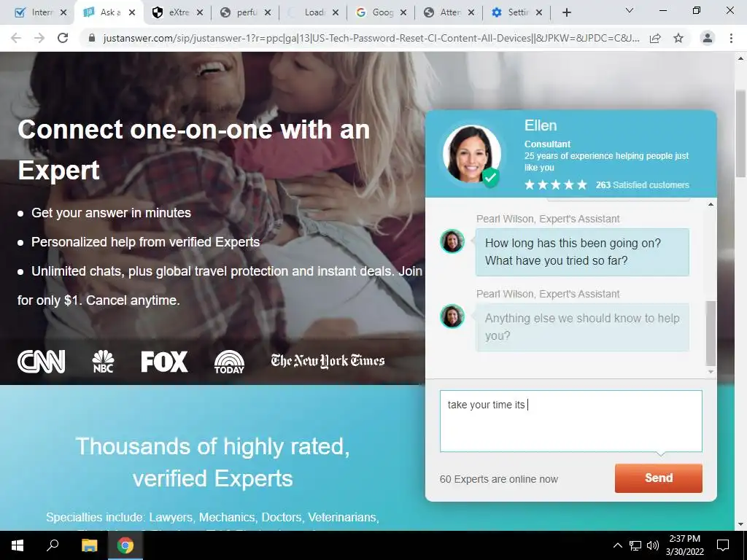Click 'Personalized help from verified Experts' bullet

pyautogui.click(x=145, y=242)
